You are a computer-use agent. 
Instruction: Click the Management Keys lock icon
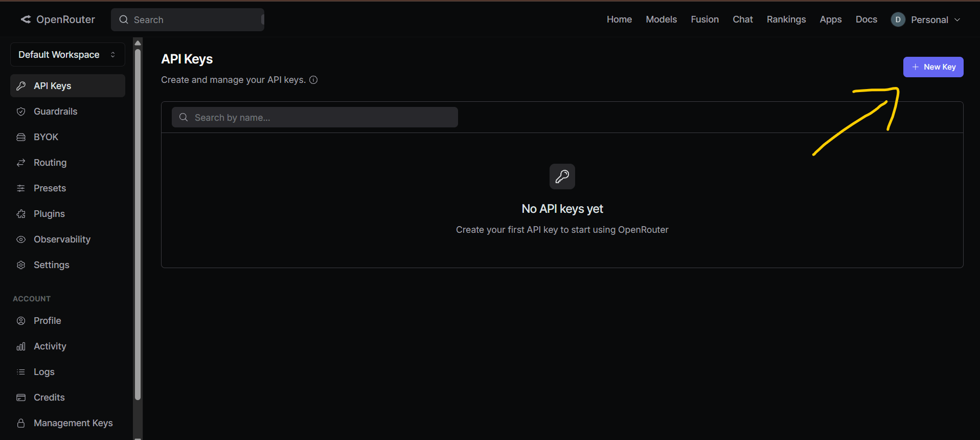tap(21, 423)
